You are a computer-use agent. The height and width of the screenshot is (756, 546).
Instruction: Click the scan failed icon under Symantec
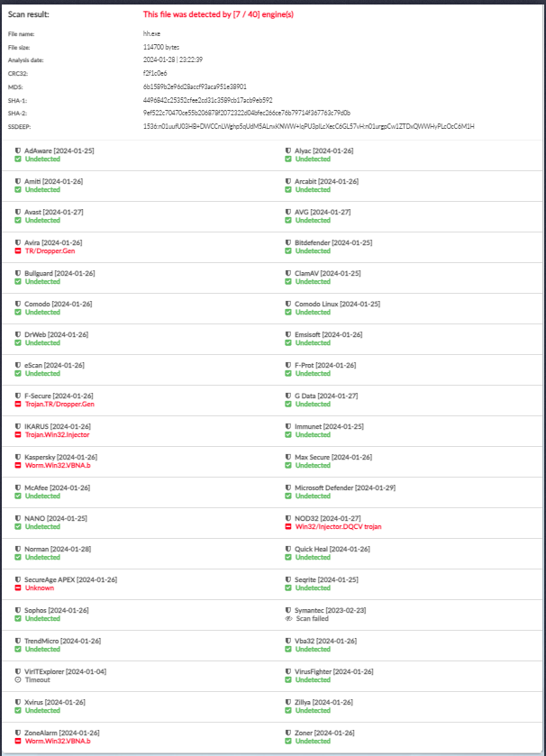(x=288, y=619)
